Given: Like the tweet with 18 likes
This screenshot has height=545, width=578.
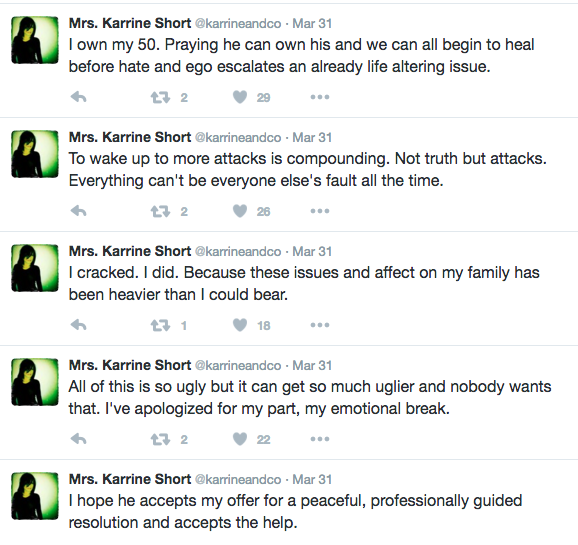Looking at the screenshot, I should click(240, 325).
